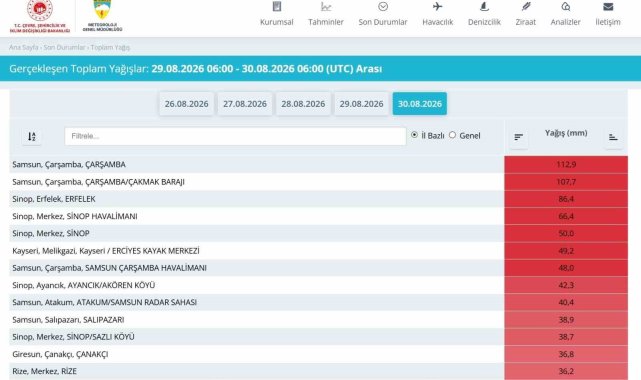This screenshot has width=641, height=380.
Task: Sort station names alphabetically with A-Z icon
Action: click(31, 136)
